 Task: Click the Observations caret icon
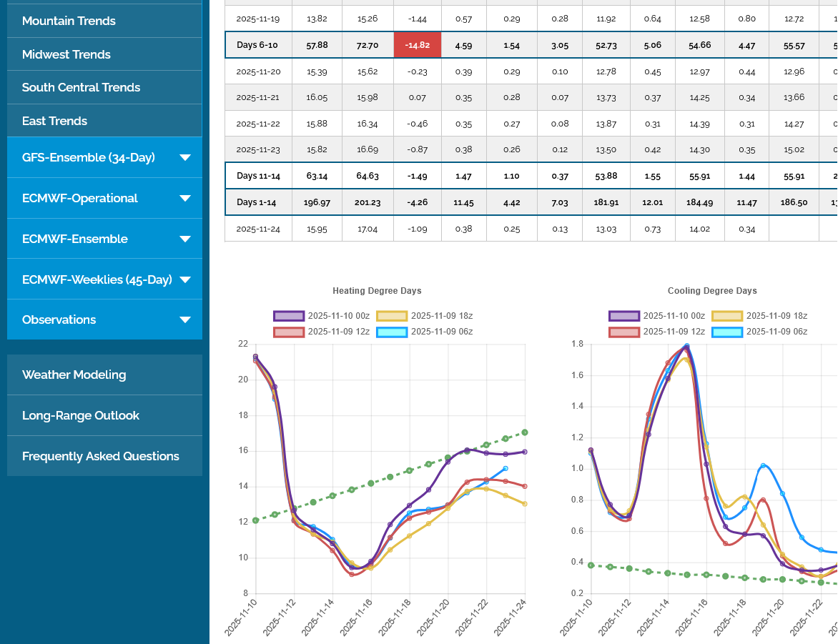tap(185, 320)
